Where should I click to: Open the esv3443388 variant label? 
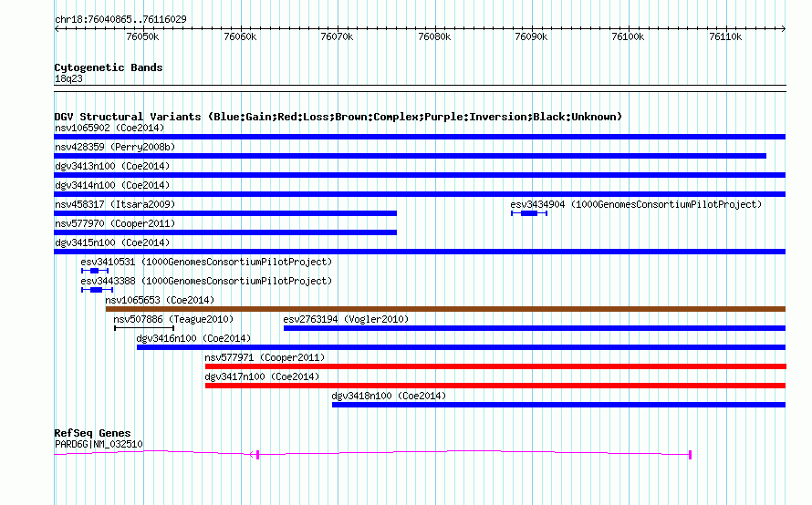click(206, 281)
